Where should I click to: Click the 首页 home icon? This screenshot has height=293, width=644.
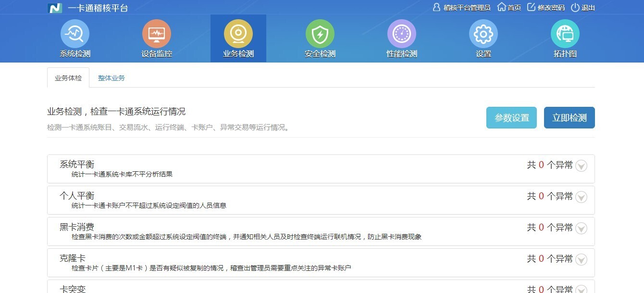click(x=508, y=7)
